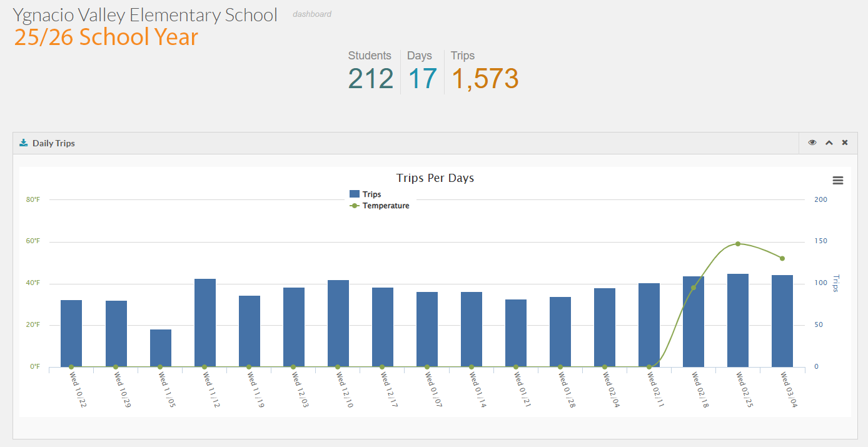Screen dimensions: 868x447
Task: Close the Daily Trips panel
Action: (x=845, y=143)
